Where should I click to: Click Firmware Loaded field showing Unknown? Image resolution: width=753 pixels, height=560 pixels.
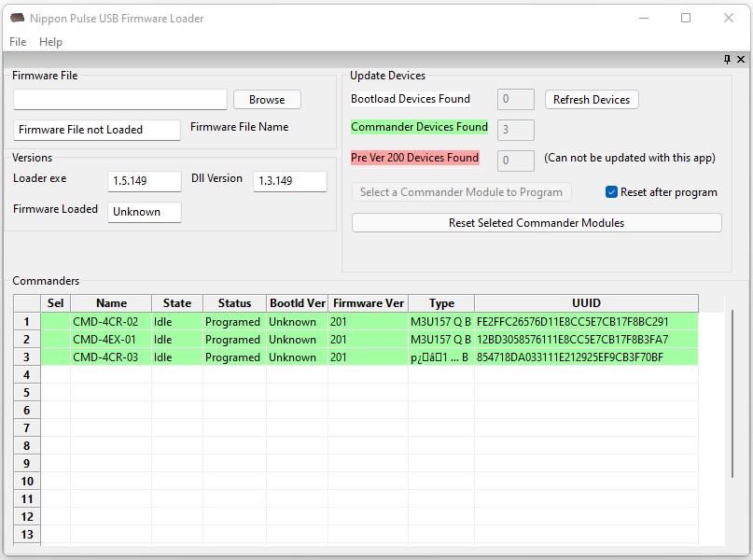point(144,212)
